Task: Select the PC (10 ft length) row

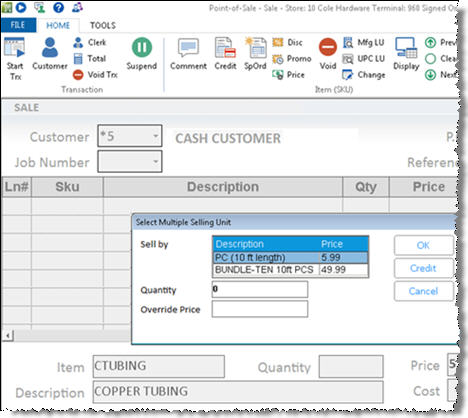Action: coord(290,257)
